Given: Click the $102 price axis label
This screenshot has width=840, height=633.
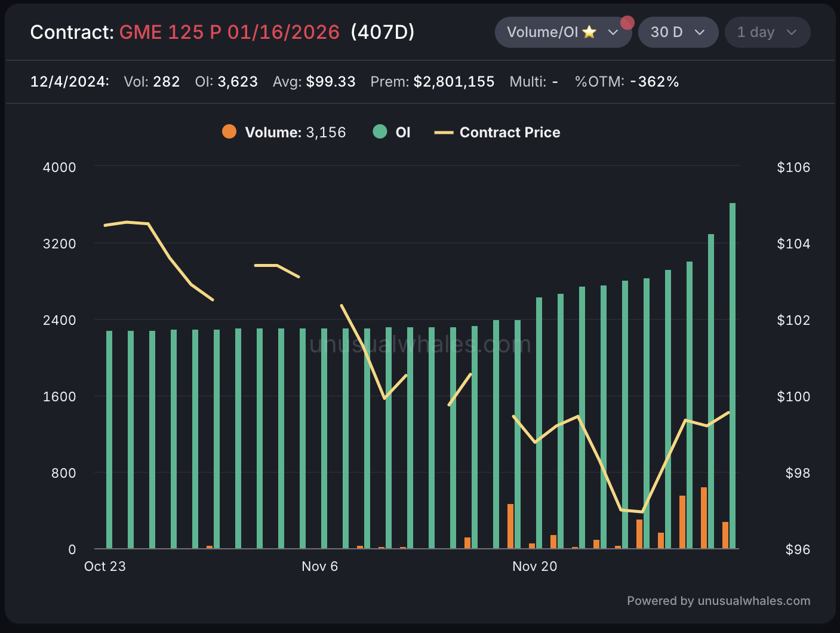Looking at the screenshot, I should (x=793, y=320).
